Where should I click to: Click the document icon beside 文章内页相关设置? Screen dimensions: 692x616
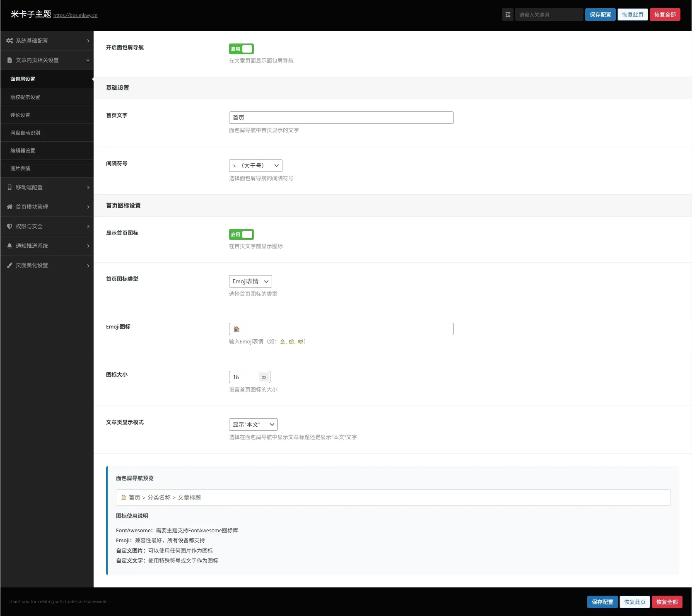pyautogui.click(x=10, y=60)
